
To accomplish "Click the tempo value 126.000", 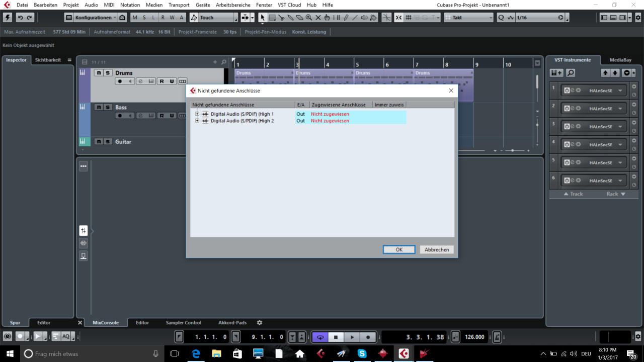I will click(475, 337).
